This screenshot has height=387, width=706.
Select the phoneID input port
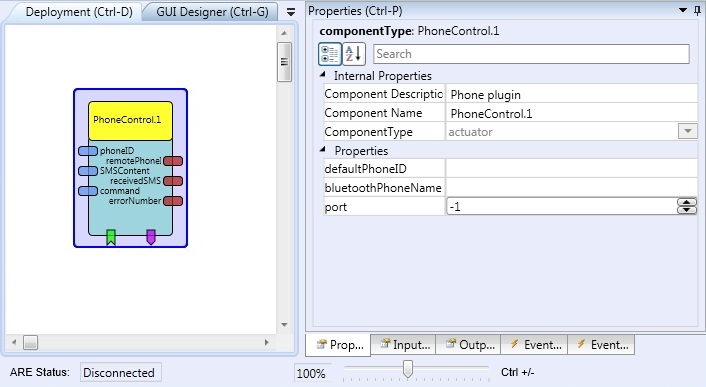coord(88,151)
